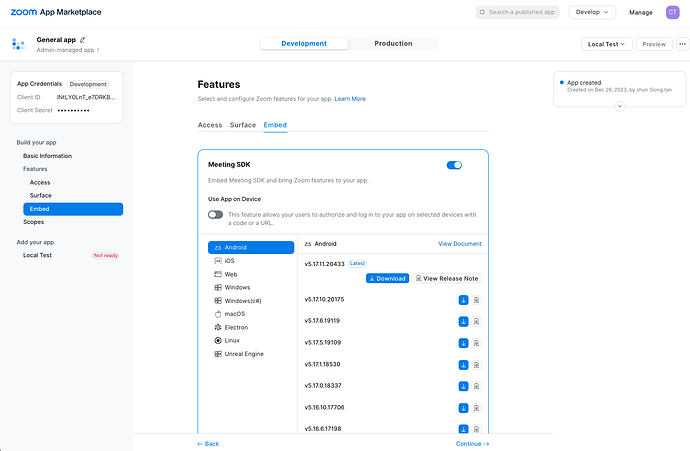Screen dimensions: 690x451
Task: Click the Preview button
Action: [654, 44]
